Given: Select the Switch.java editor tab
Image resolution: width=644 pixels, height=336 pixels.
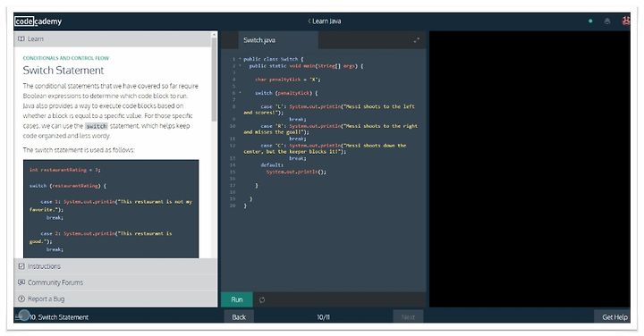Looking at the screenshot, I should pyautogui.click(x=277, y=40).
